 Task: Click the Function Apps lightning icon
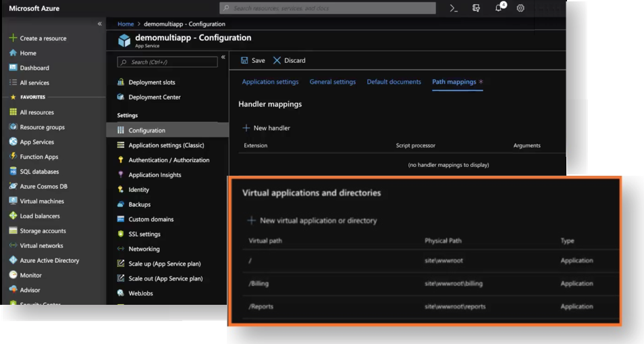(x=13, y=156)
